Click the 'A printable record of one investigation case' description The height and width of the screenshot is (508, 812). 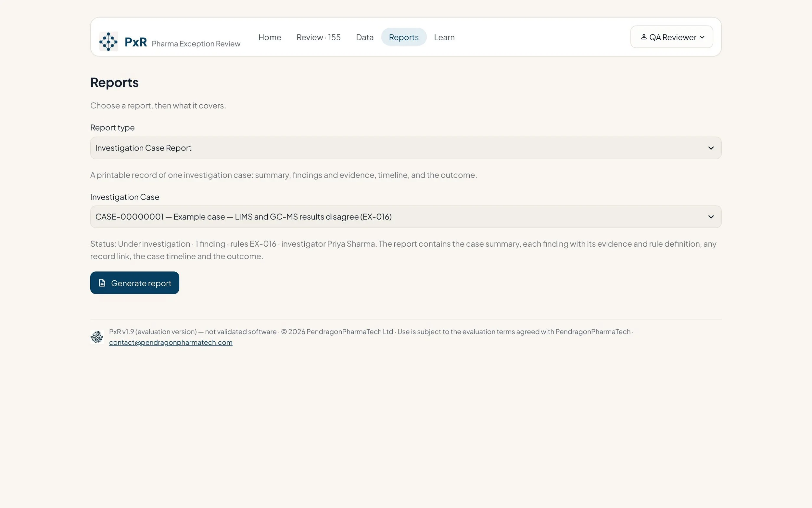click(x=283, y=175)
